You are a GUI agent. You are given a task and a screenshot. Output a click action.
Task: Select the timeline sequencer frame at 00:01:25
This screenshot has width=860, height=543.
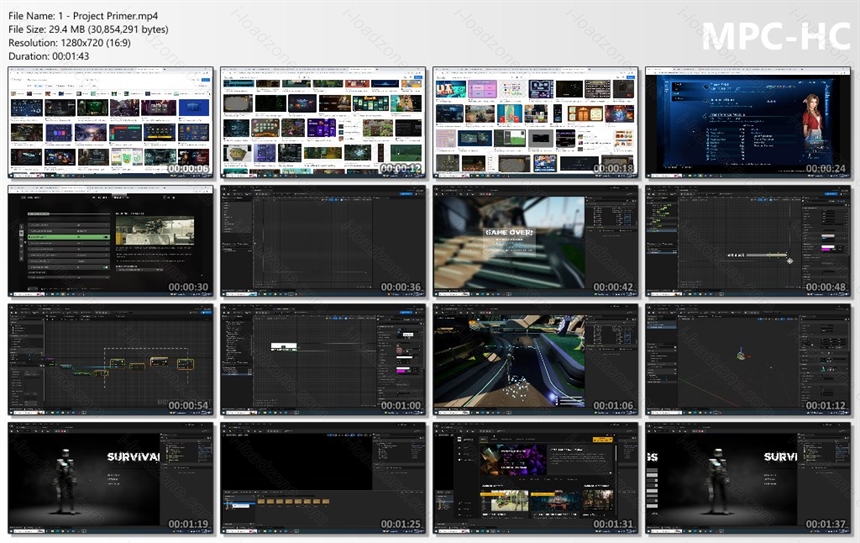[323, 478]
